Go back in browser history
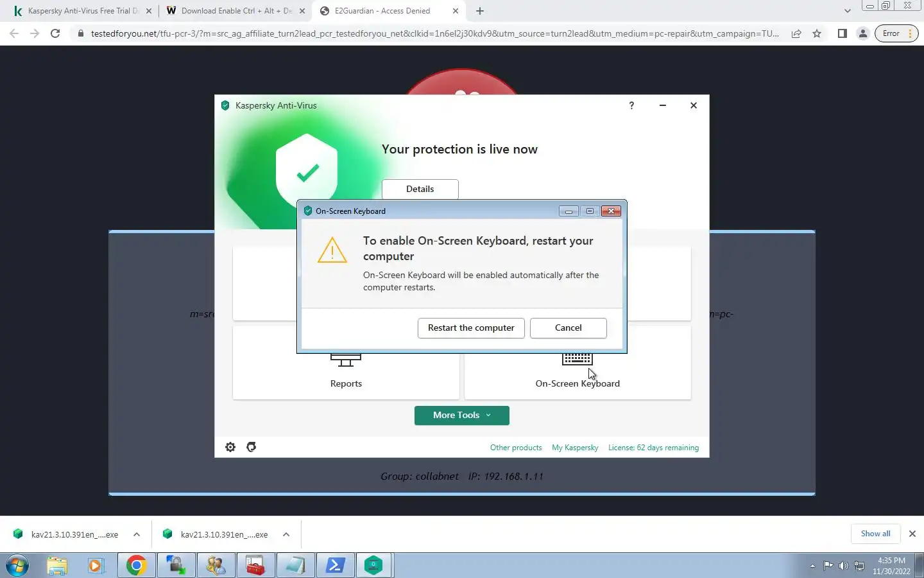The image size is (924, 578). click(14, 33)
